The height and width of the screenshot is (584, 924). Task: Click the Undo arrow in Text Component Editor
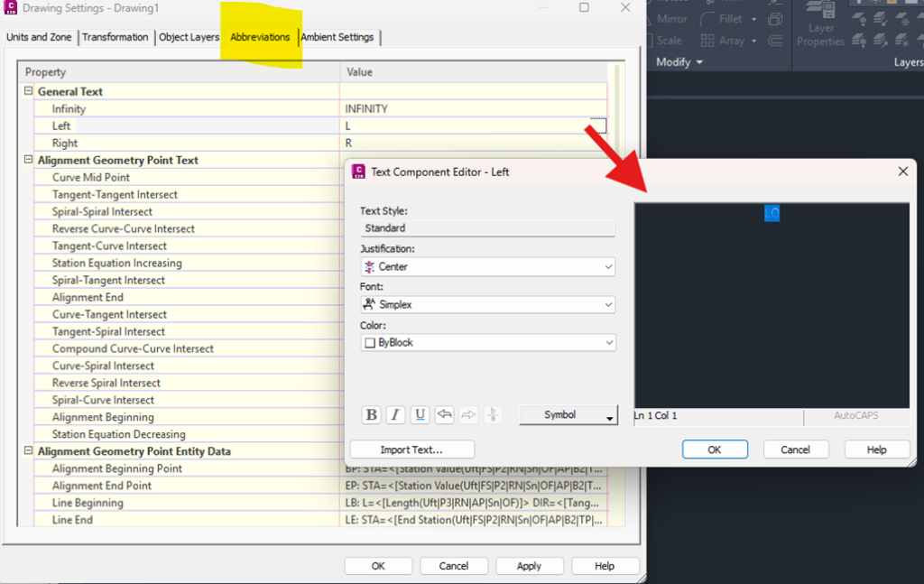[x=443, y=414]
